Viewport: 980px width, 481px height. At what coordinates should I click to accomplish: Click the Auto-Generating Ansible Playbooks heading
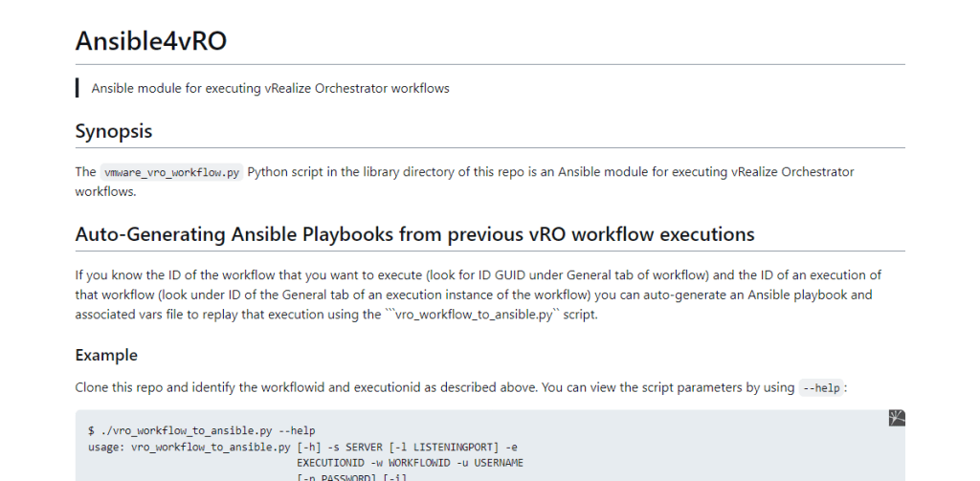click(x=414, y=234)
